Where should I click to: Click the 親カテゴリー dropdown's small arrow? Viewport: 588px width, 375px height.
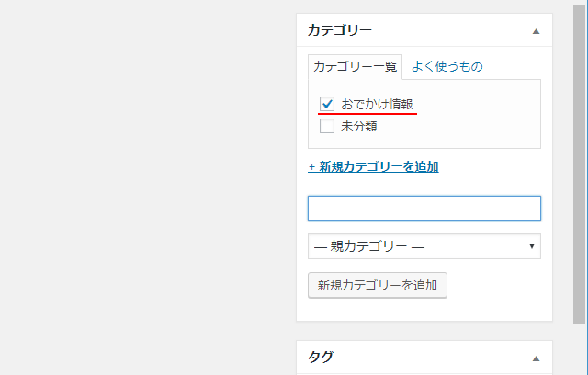tap(532, 246)
